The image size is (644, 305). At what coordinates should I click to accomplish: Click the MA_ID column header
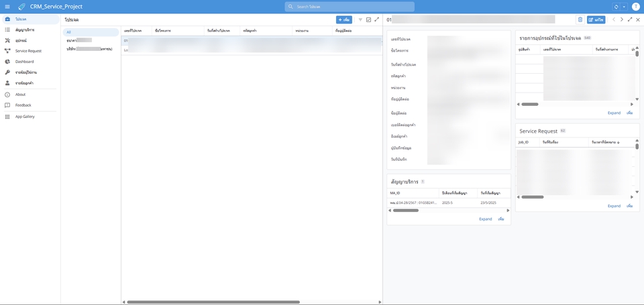click(413, 193)
